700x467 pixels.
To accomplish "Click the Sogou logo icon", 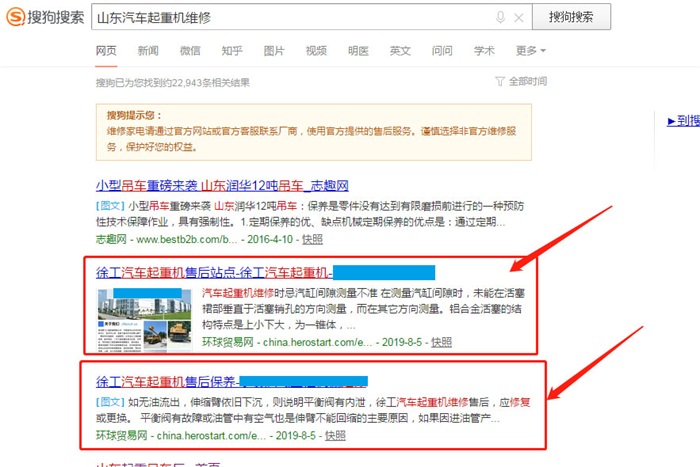I will (x=16, y=17).
